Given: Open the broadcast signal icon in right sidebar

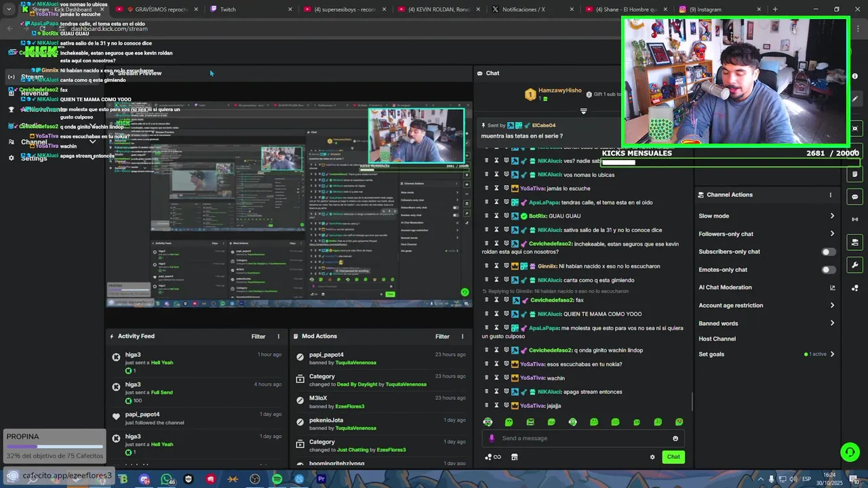Looking at the screenshot, I should click(854, 219).
